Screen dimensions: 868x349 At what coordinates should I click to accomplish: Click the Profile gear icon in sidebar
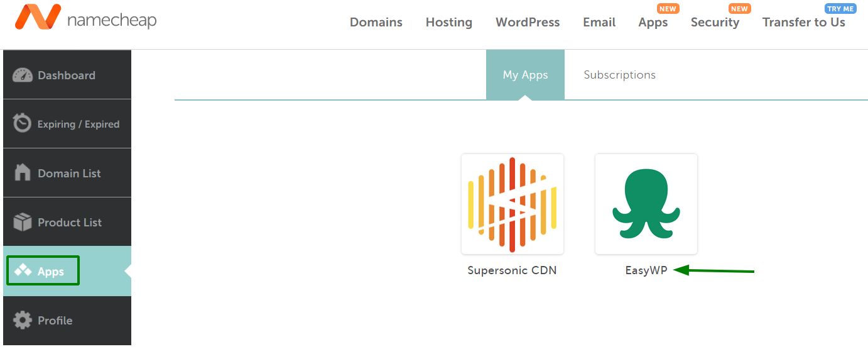click(23, 320)
